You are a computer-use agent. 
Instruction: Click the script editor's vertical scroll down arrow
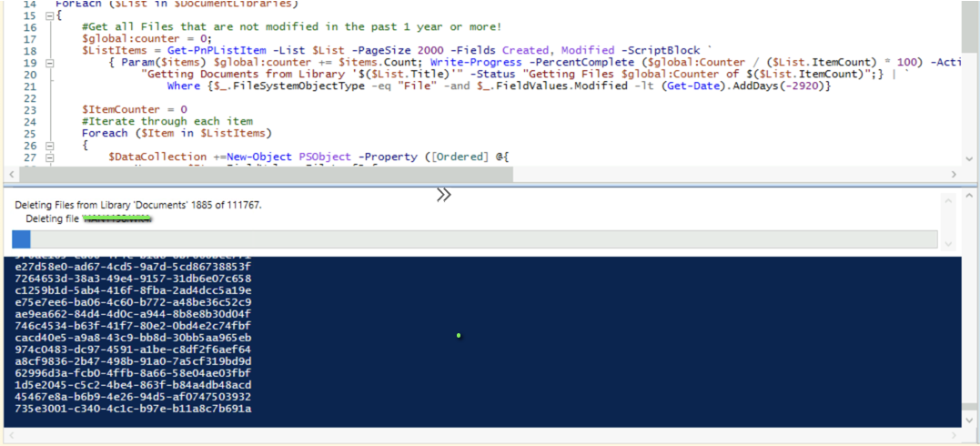pyautogui.click(x=971, y=158)
